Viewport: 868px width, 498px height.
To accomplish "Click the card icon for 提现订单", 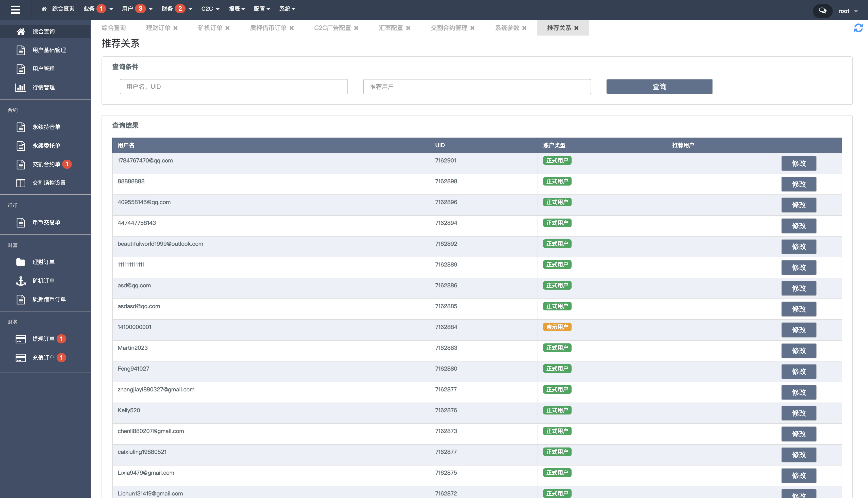I will click(x=21, y=339).
